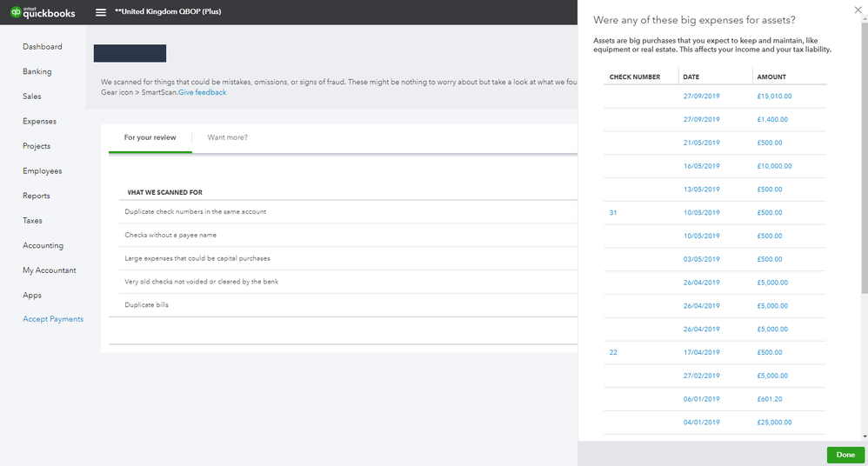The height and width of the screenshot is (466, 868).
Task: Switch to the Want more? tab
Action: 228,137
